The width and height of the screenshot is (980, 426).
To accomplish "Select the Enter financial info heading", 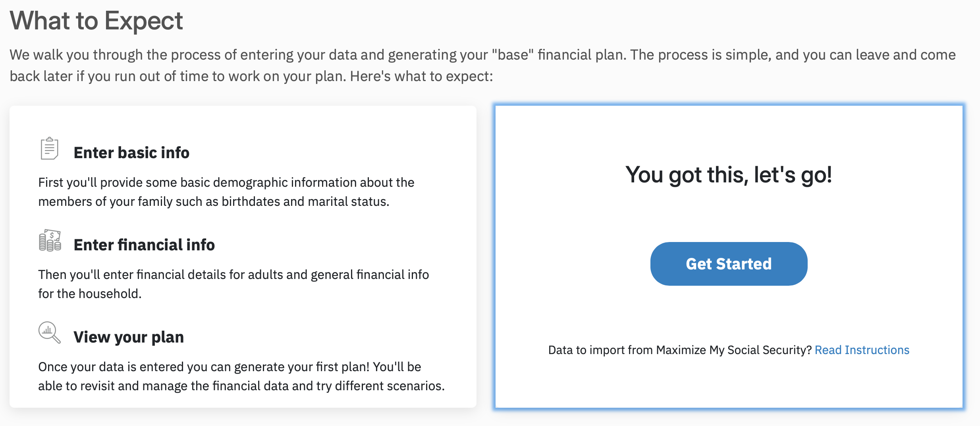I will (x=144, y=245).
